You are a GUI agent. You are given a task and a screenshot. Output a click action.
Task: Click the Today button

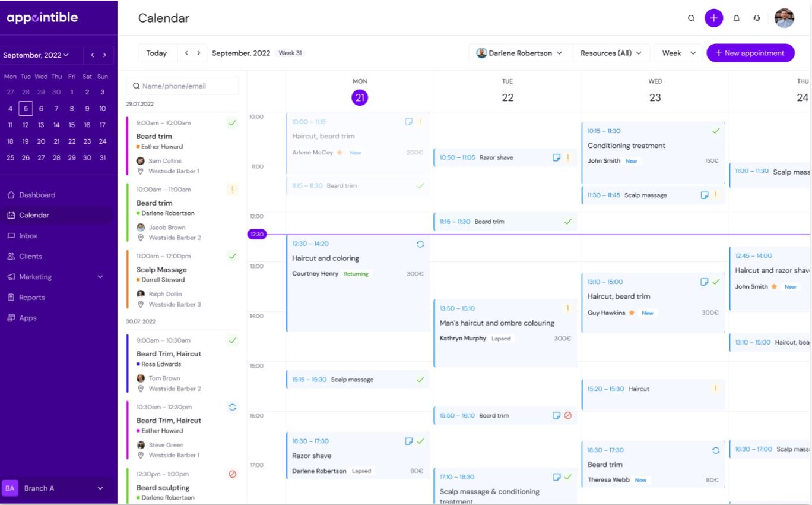[157, 53]
